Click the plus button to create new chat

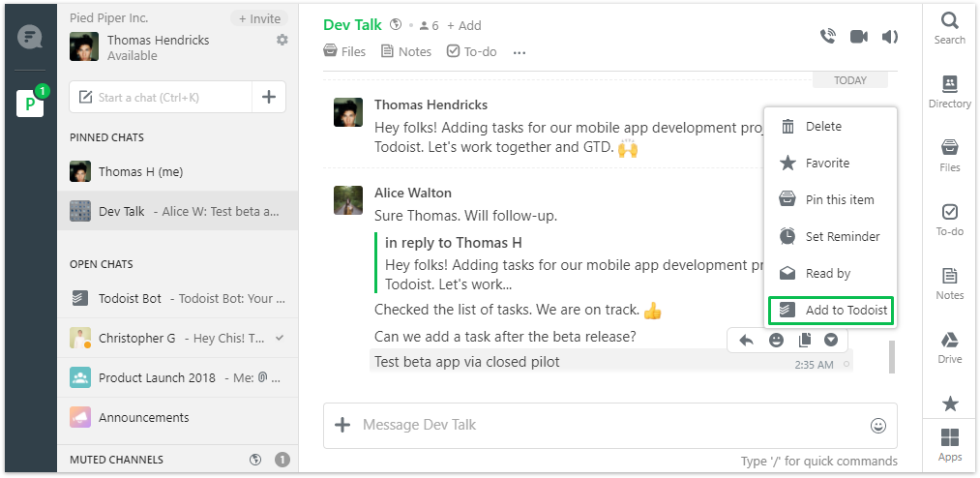tap(269, 97)
